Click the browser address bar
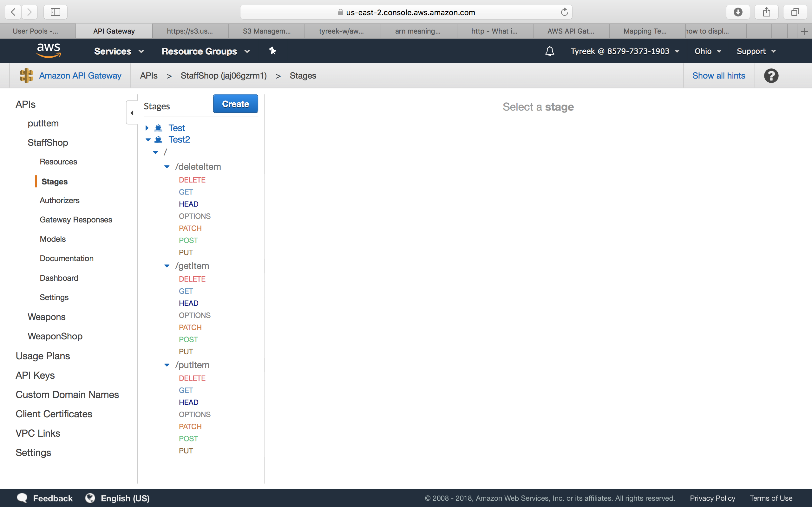This screenshot has width=812, height=507. pyautogui.click(x=406, y=12)
